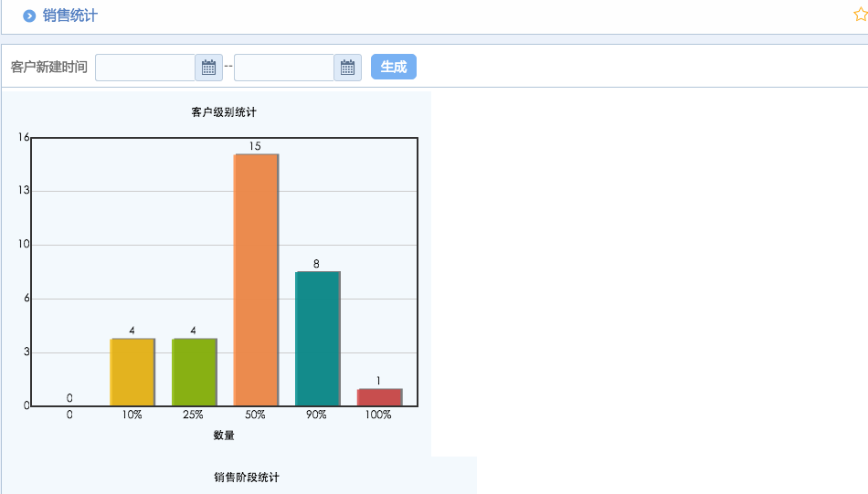The image size is (868, 494).
Task: Click the 数量 axis title
Action: 224,436
